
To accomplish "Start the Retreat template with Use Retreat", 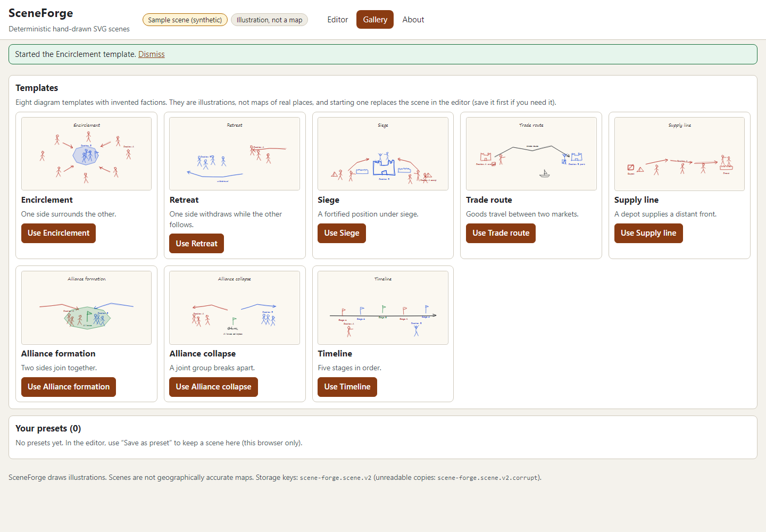I will (197, 244).
